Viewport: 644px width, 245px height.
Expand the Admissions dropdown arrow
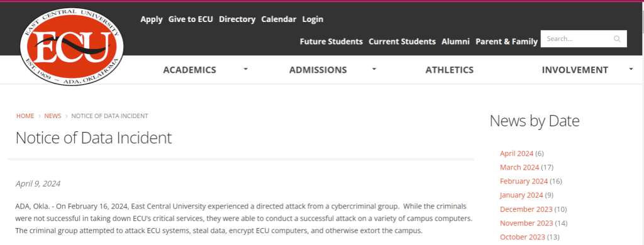pyautogui.click(x=374, y=69)
